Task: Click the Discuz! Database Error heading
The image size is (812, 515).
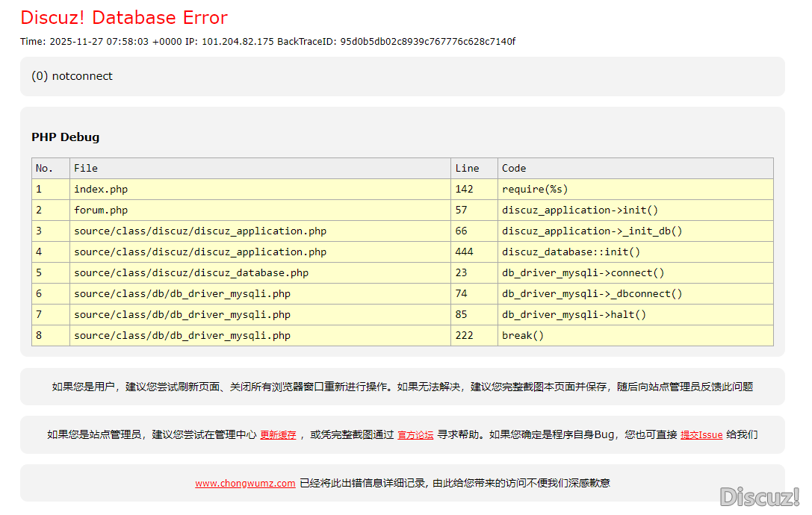Action: point(124,18)
